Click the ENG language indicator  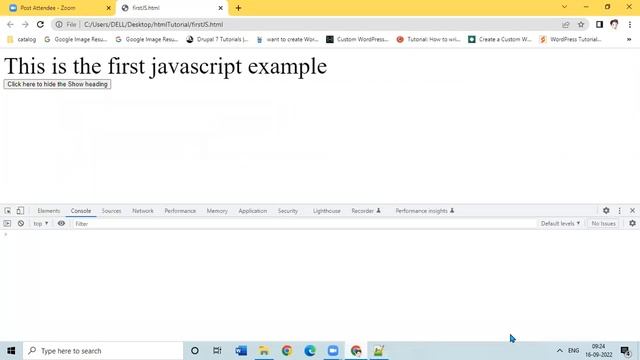(573, 351)
